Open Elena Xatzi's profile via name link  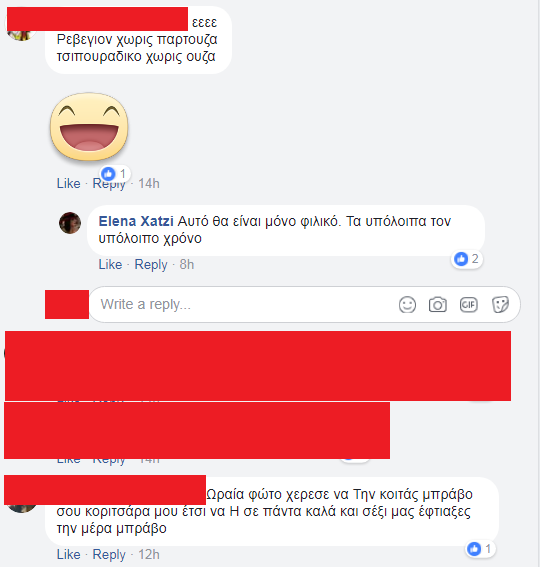(136, 221)
